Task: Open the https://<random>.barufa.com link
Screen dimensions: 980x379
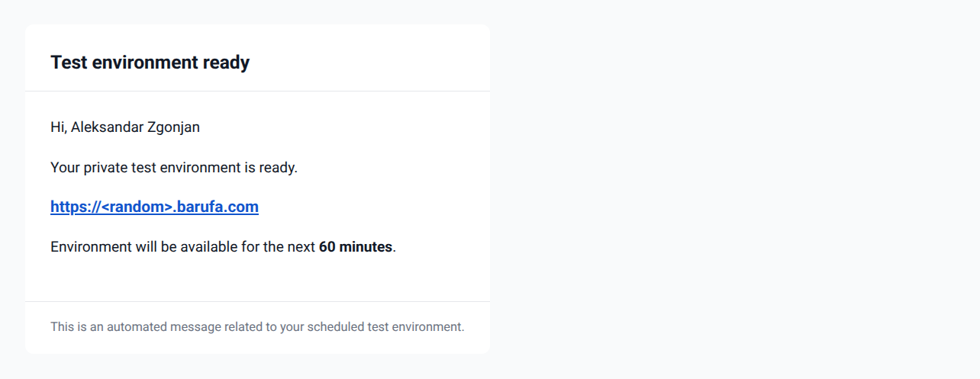Action: pyautogui.click(x=154, y=207)
